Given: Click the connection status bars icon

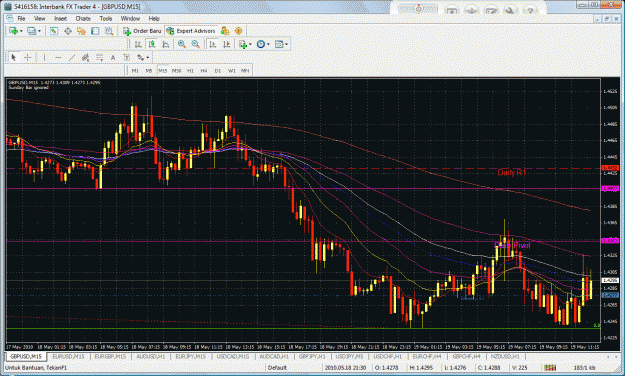Looking at the screenshot, I should (550, 368).
